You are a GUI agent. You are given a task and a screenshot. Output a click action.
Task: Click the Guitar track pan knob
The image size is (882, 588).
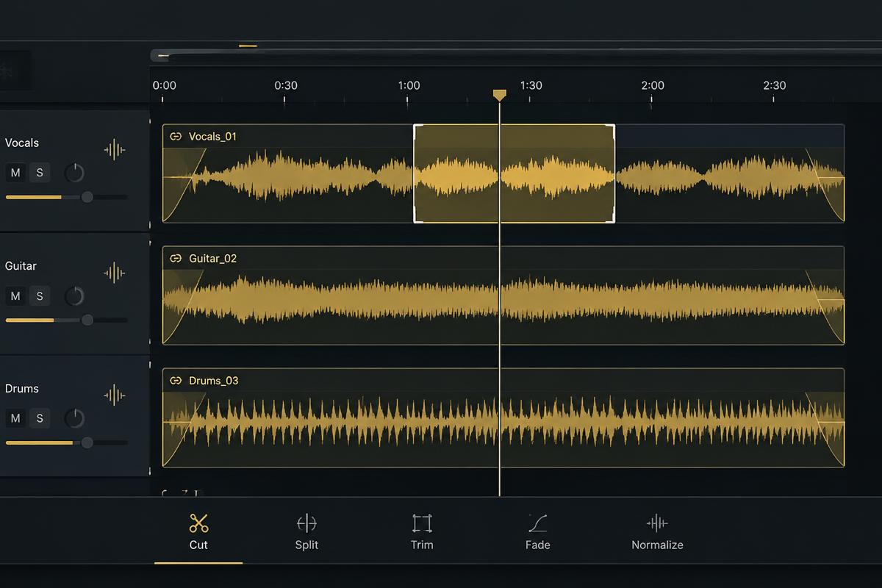[74, 296]
